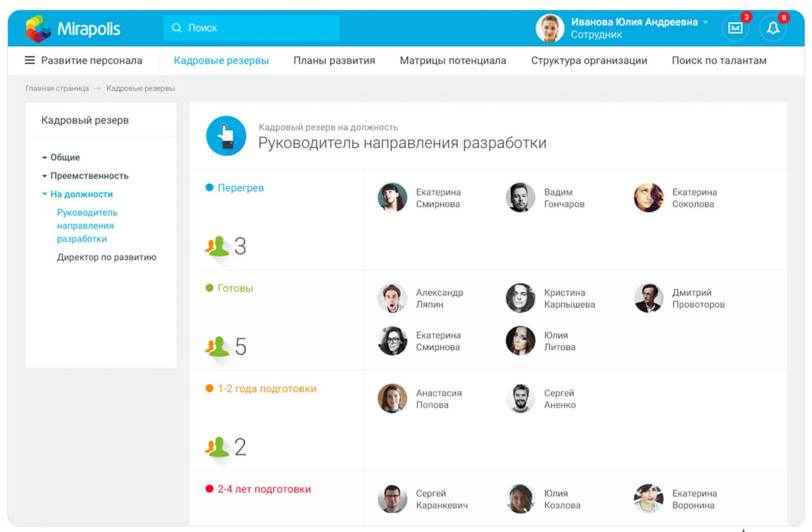This screenshot has width=812, height=532.
Task: Click the orange dot next to 1-2 года подготовки
Action: click(210, 388)
